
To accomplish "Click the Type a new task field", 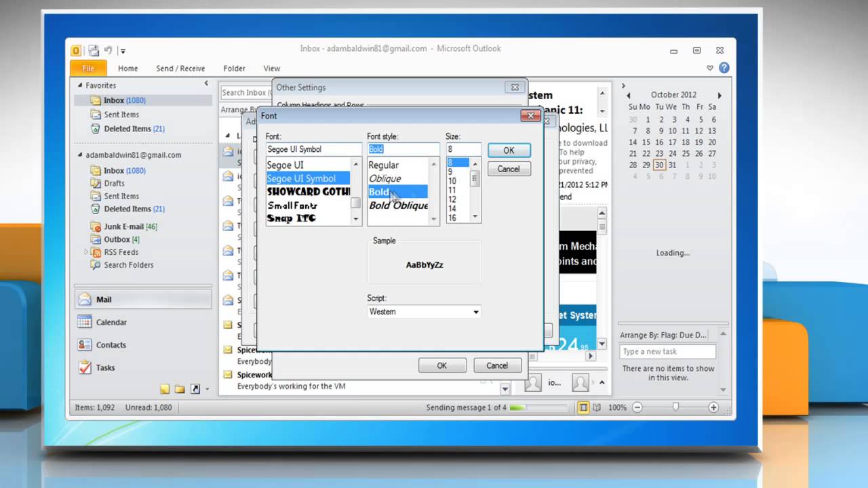I will tap(667, 352).
